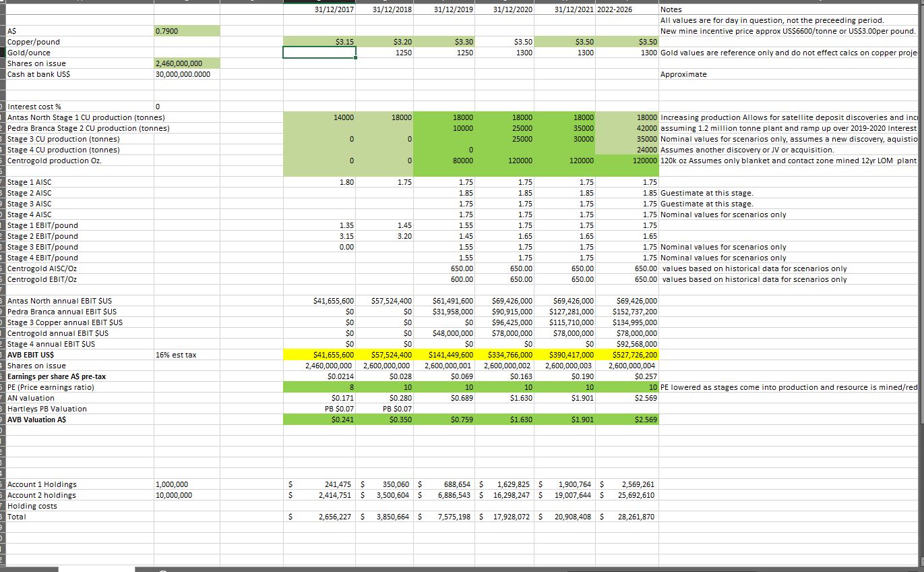This screenshot has height=572, width=924.
Task: Click Shares on issue 2,600,000,004 cell
Action: point(627,366)
